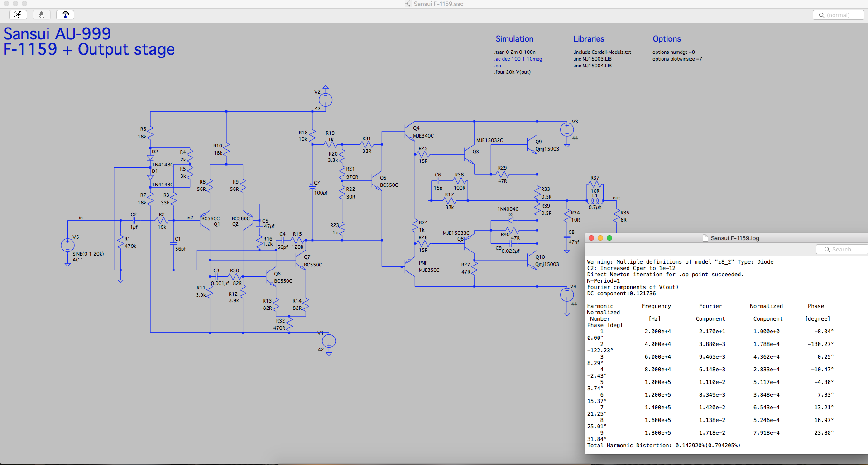Close the Sansui F-1159.log window

pyautogui.click(x=591, y=238)
